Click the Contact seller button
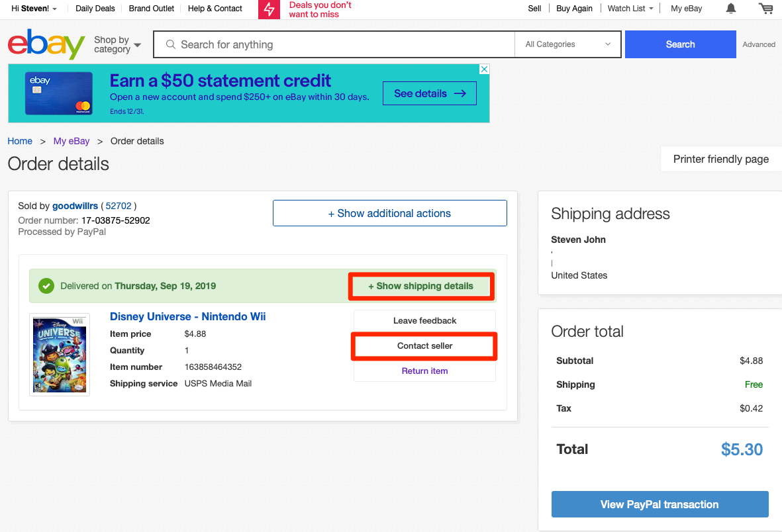This screenshot has height=532, width=782. tap(425, 346)
